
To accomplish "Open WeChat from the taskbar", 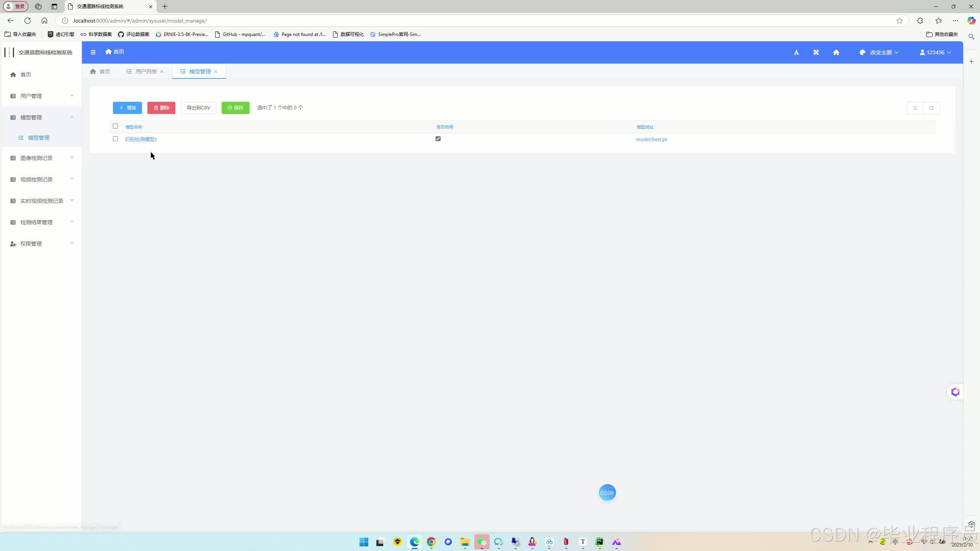I will [x=482, y=542].
